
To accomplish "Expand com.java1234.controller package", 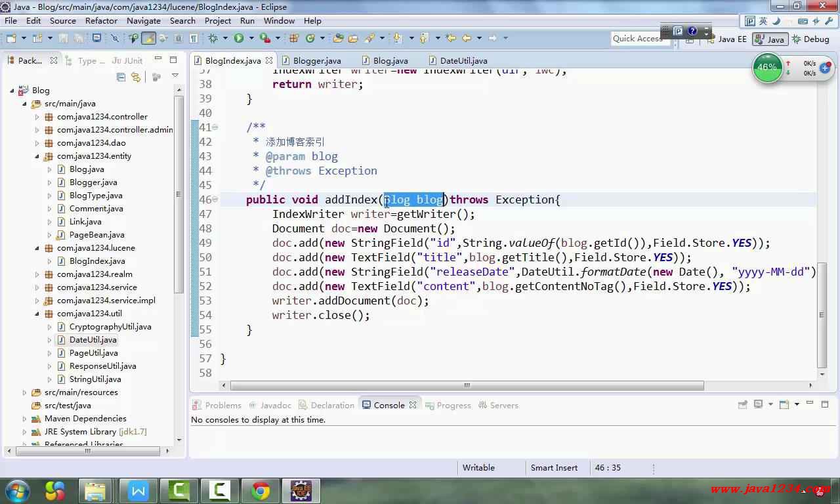I will click(x=37, y=117).
